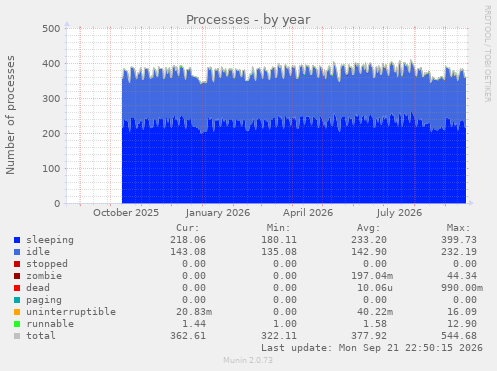Click idle average value 142.90
The height and width of the screenshot is (371, 497).
[369, 252]
